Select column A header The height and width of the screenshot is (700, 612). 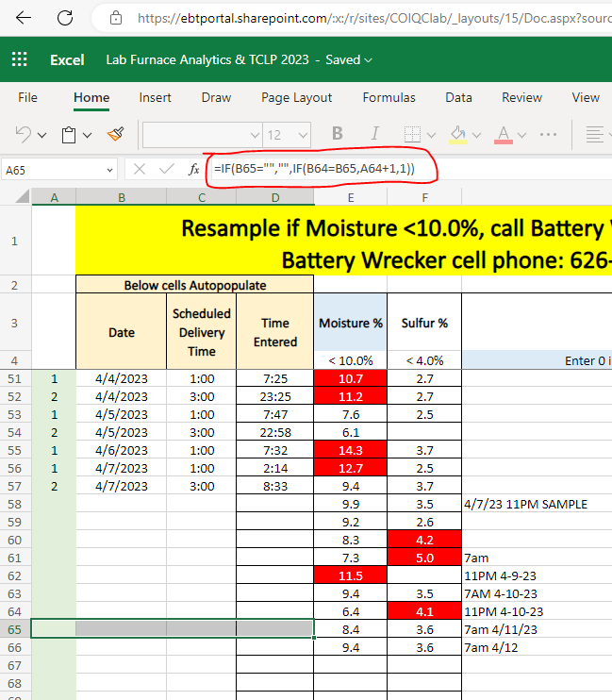tap(54, 197)
